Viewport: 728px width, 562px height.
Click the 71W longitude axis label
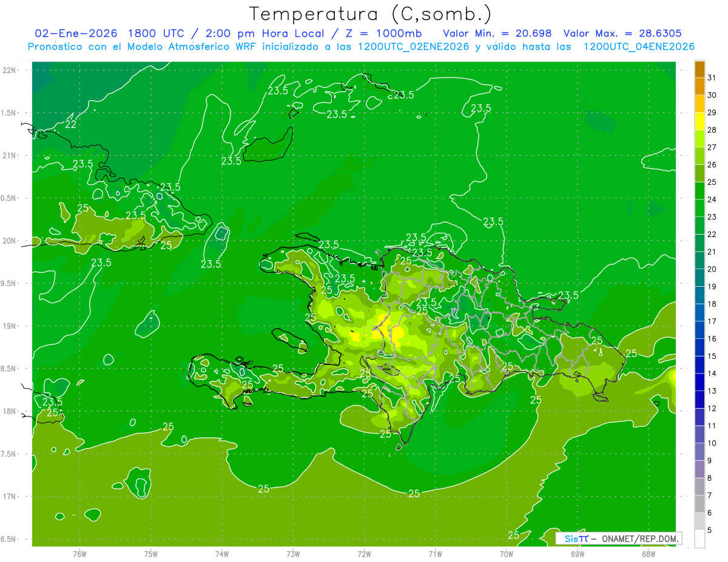click(x=435, y=554)
